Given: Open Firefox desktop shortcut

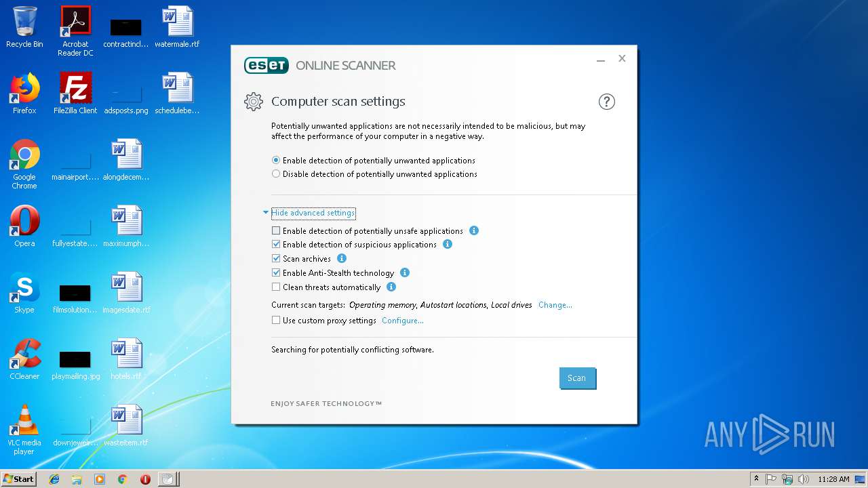Looking at the screenshot, I should pos(24,94).
